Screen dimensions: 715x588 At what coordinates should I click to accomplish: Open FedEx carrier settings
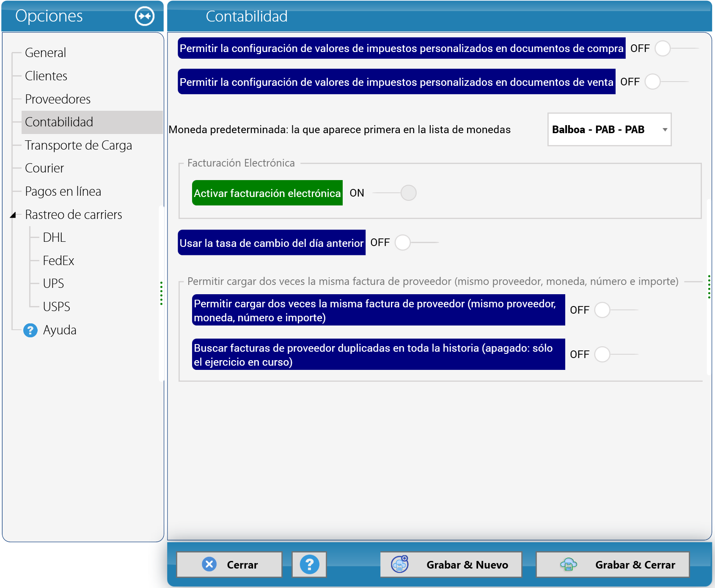(58, 261)
